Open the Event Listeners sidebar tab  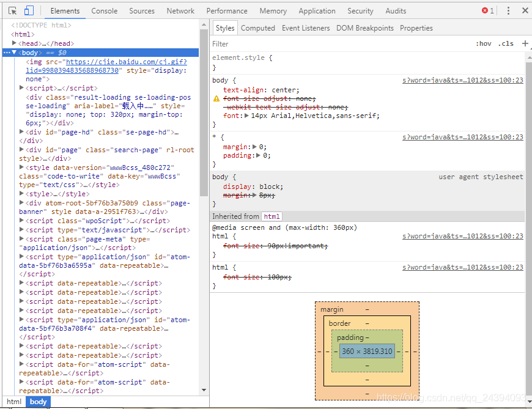point(306,28)
